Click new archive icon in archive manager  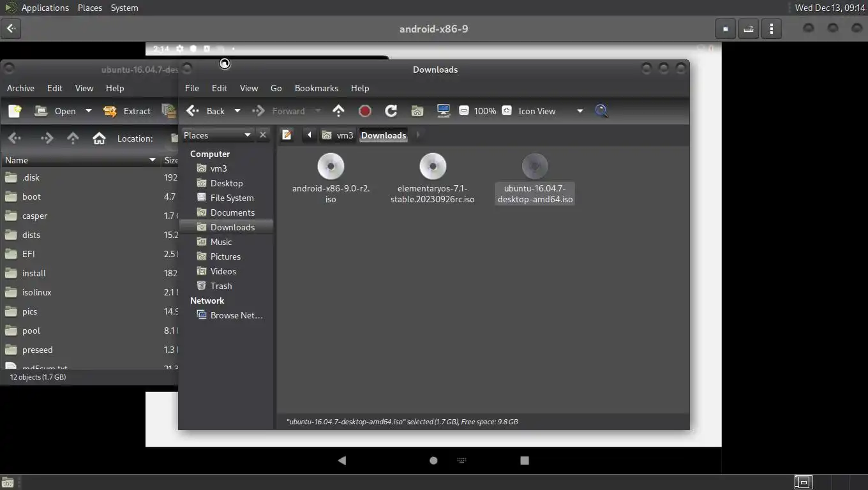click(15, 111)
